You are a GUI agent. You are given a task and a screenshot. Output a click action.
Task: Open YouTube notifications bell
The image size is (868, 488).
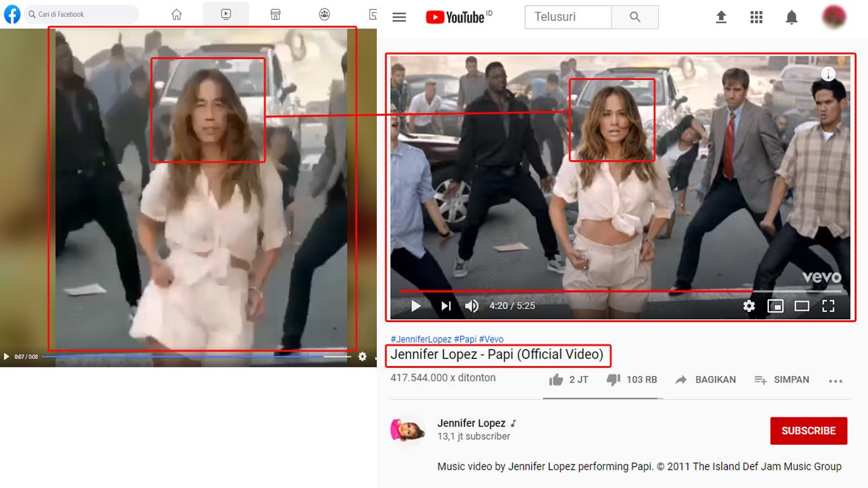click(x=792, y=17)
